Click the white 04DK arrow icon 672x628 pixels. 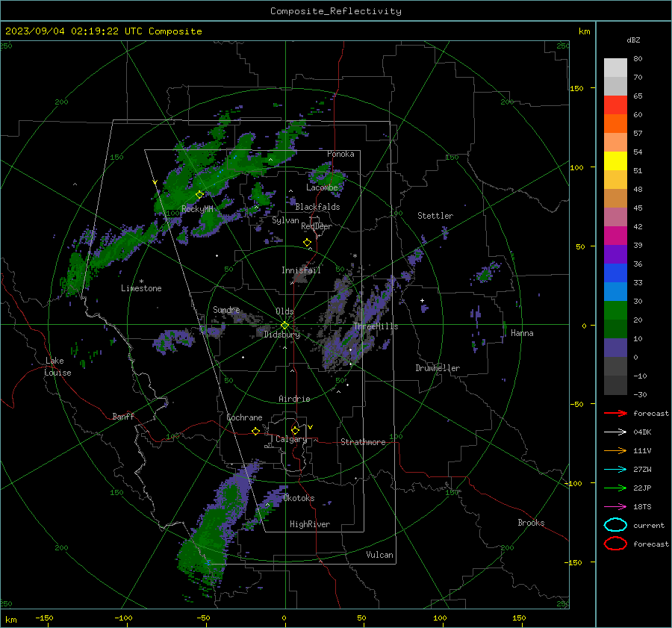(615, 432)
